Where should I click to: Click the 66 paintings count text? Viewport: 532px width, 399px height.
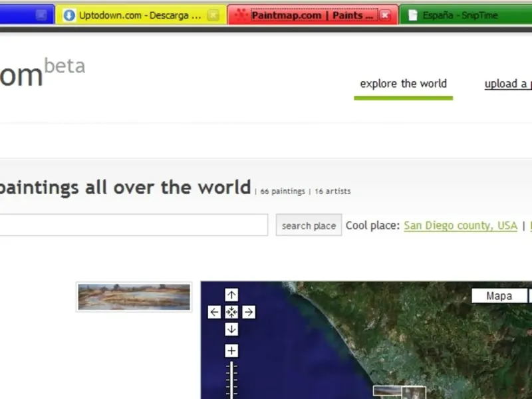coord(283,192)
